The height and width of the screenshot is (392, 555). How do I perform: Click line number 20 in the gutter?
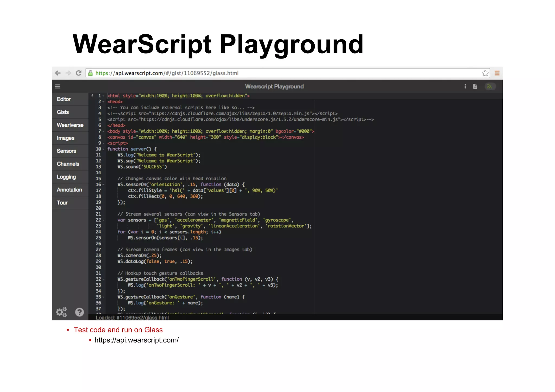pos(98,208)
